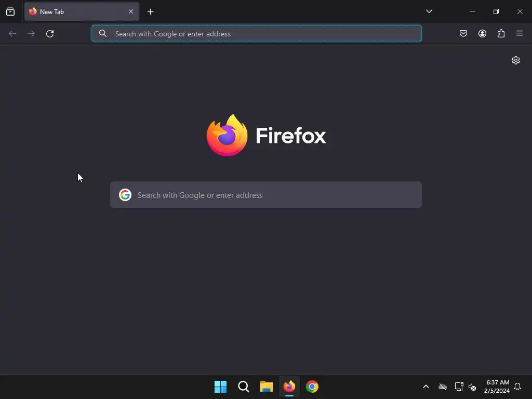Image resolution: width=532 pixels, height=399 pixels.
Task: Open the notifications bell
Action: (517, 387)
